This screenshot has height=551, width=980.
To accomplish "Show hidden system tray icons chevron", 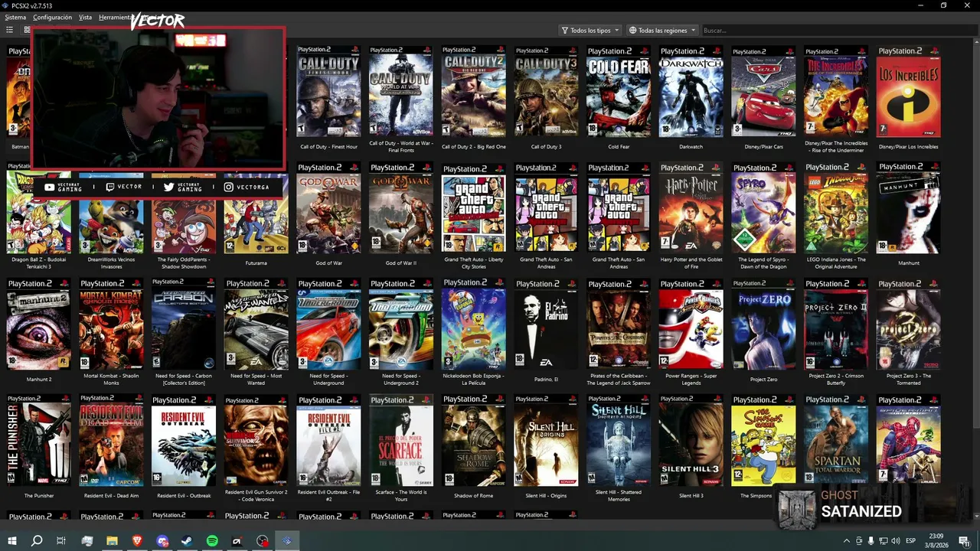I will (847, 541).
